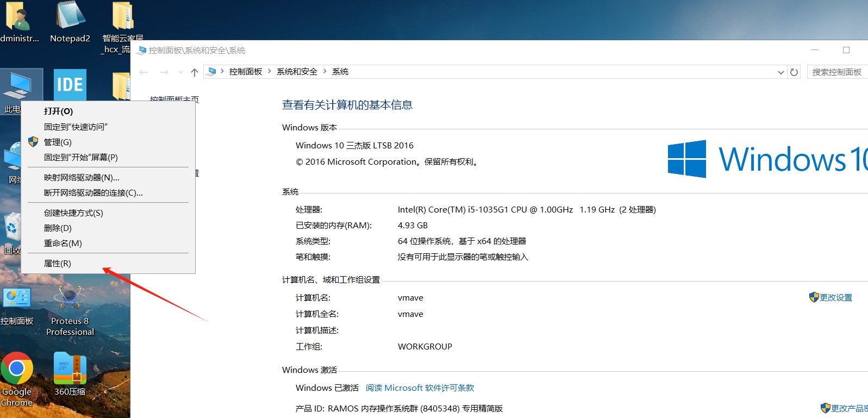
Task: Choose 管理(G) from context menu
Action: [108, 142]
